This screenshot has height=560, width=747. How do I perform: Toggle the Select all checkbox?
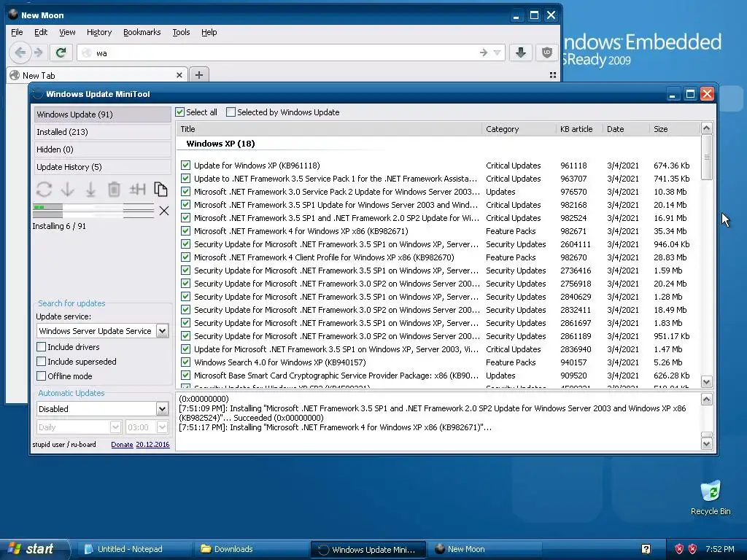[179, 112]
